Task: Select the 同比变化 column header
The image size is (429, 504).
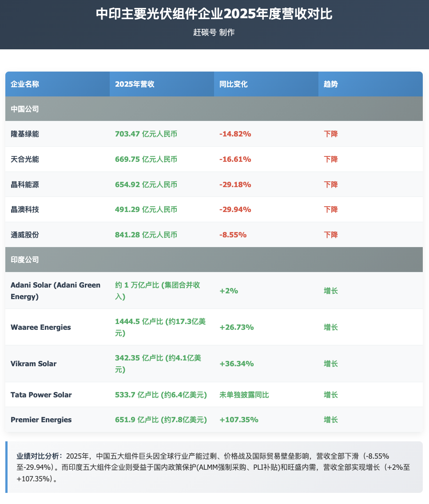Action: pos(266,84)
